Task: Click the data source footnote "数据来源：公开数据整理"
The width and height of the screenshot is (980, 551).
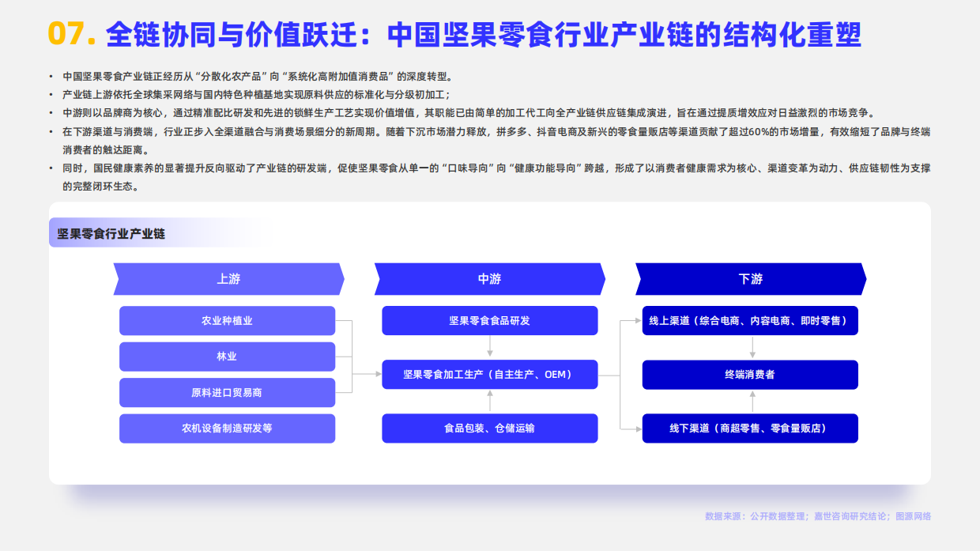Action: (756, 516)
